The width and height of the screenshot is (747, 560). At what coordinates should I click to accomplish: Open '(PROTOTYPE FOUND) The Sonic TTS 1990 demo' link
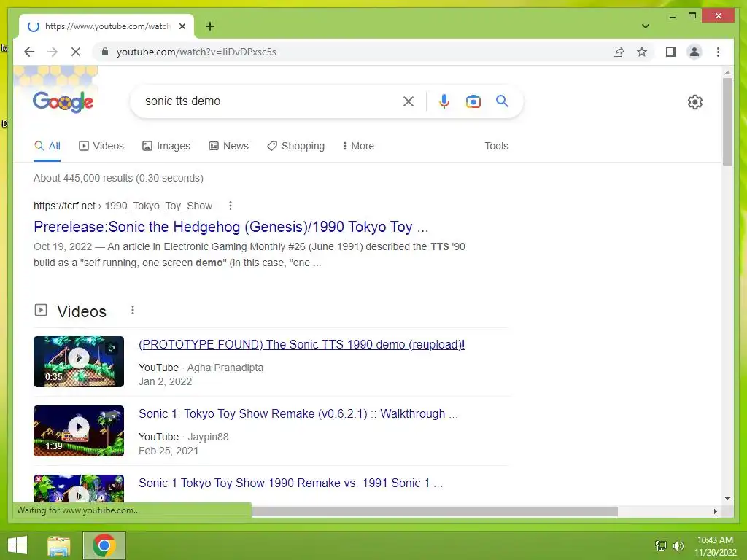pyautogui.click(x=301, y=344)
